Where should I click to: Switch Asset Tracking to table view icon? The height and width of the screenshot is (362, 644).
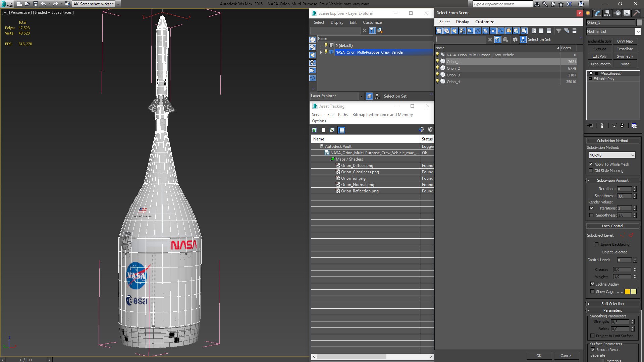(341, 130)
